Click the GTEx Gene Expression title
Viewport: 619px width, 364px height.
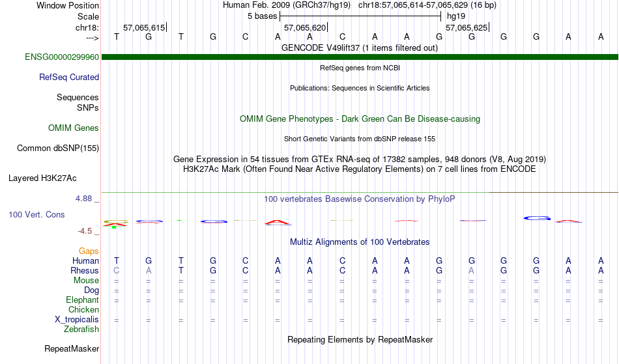click(x=360, y=160)
